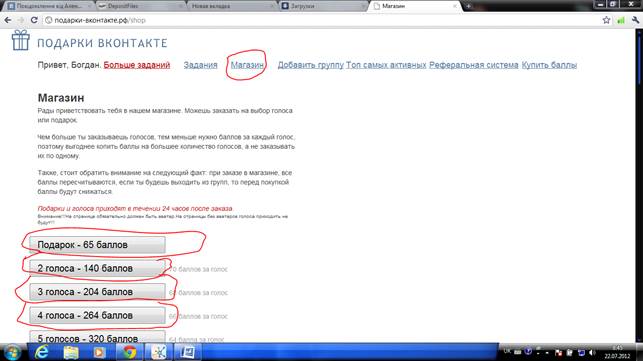Open the Word taskbar icon

pyautogui.click(x=187, y=352)
